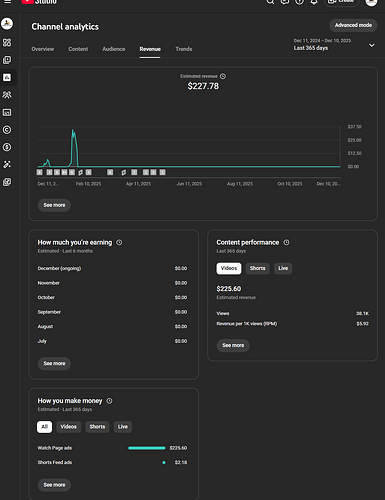Select the Shorts chip in Content performance
This screenshot has height=500, width=385.
(x=257, y=268)
